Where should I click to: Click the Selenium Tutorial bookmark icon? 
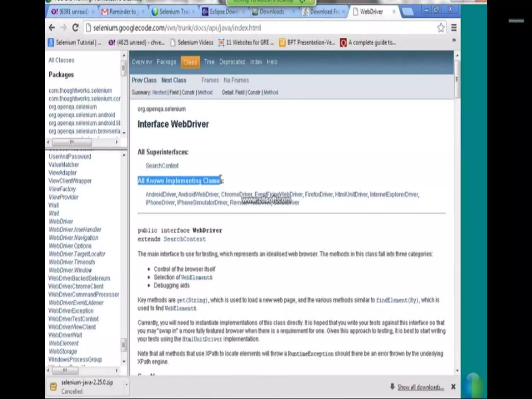pos(51,43)
